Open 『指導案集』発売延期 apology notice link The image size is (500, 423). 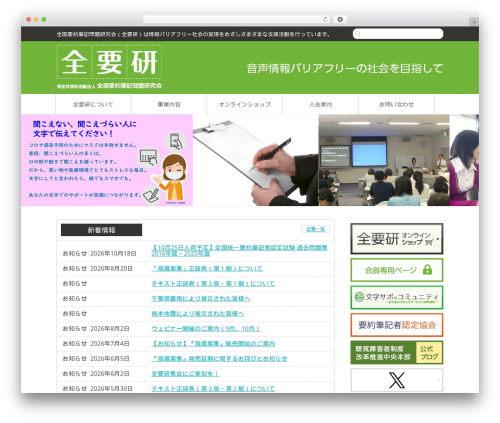point(219,359)
